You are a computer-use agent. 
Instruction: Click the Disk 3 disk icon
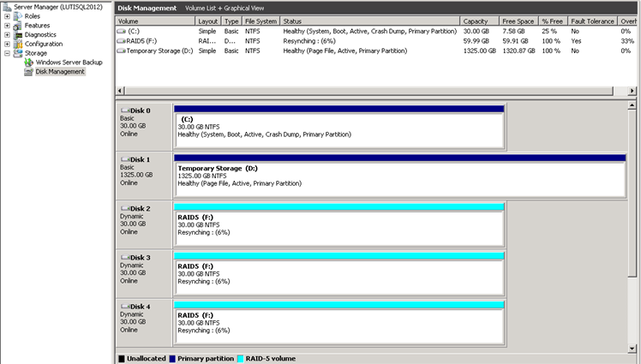pyautogui.click(x=125, y=258)
